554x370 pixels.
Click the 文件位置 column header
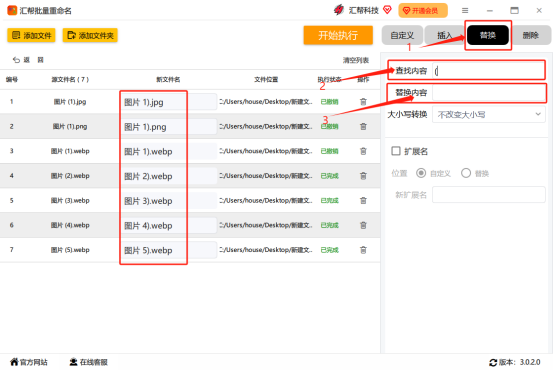266,80
